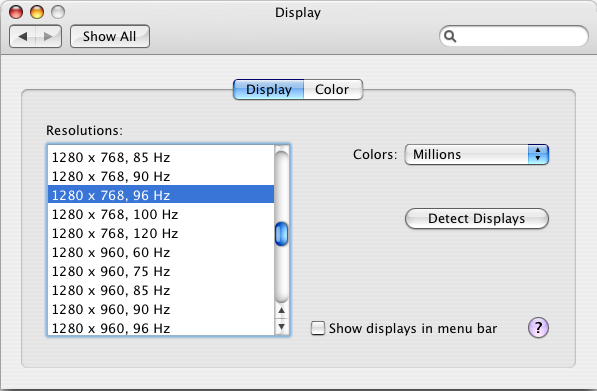Choose 1280 x 768, 85 Hz resolution

[161, 157]
